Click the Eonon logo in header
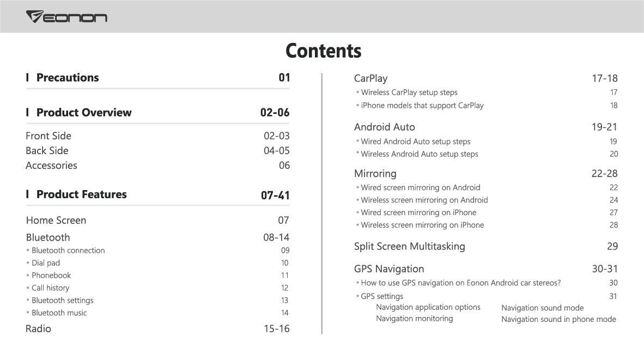Screen dimensions: 644x354 66,17
